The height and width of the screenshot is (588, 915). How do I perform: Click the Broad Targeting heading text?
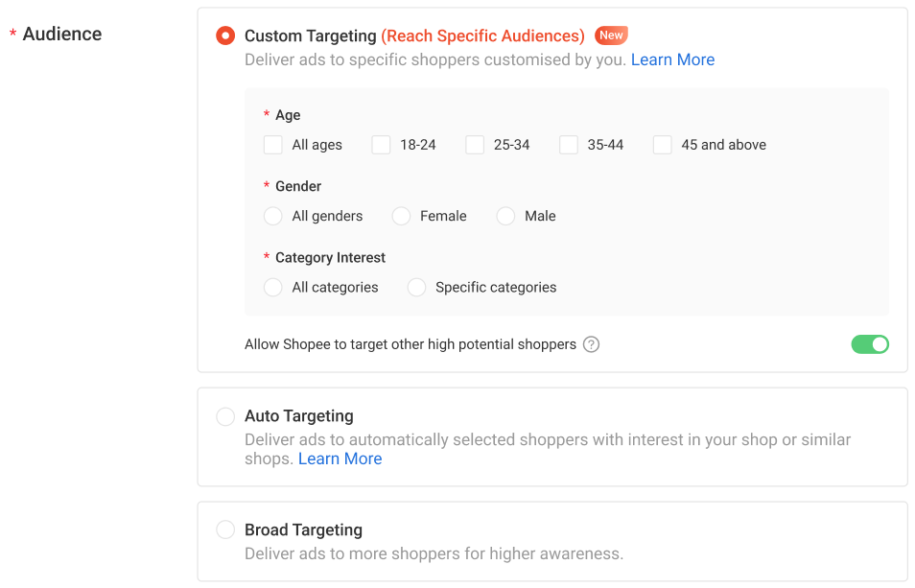pyautogui.click(x=303, y=529)
